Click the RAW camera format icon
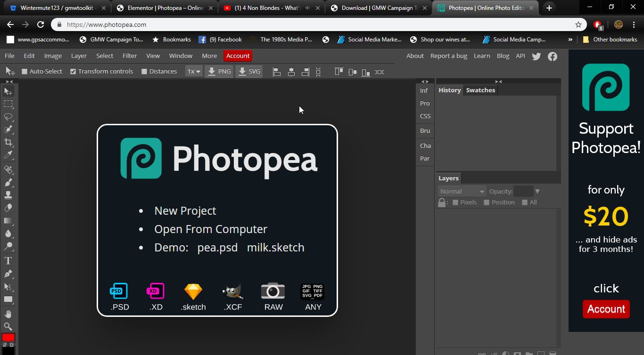 coord(273,297)
